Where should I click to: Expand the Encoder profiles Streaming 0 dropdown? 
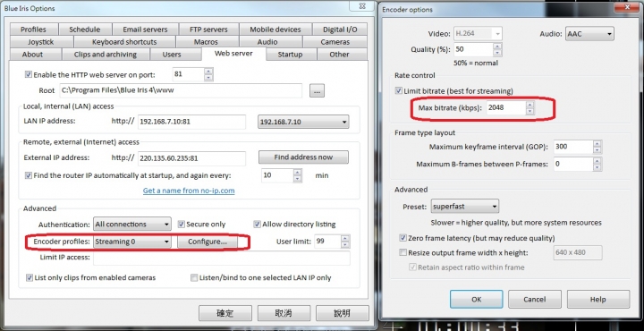[x=132, y=242]
